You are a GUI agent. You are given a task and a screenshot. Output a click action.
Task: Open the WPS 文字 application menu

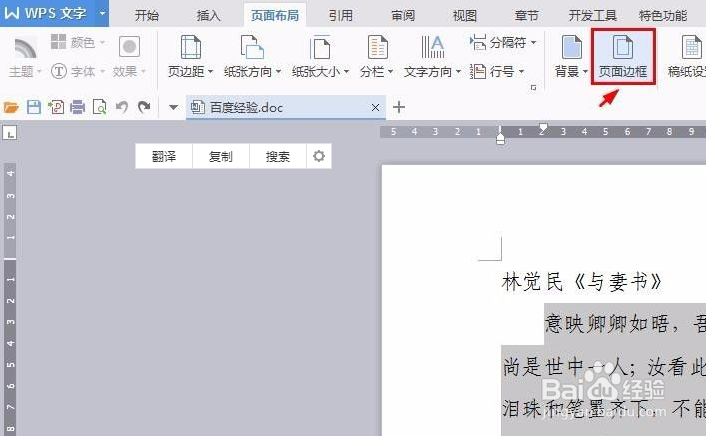pos(45,13)
